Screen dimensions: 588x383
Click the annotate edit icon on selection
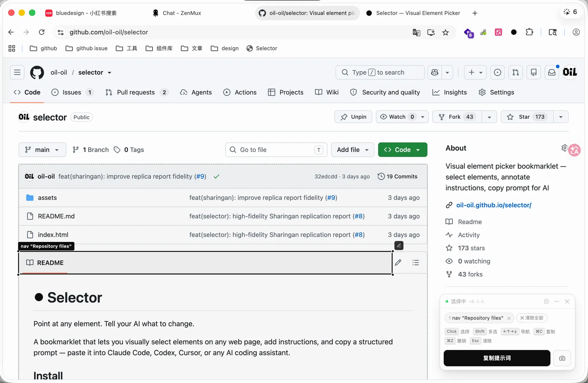tap(399, 245)
